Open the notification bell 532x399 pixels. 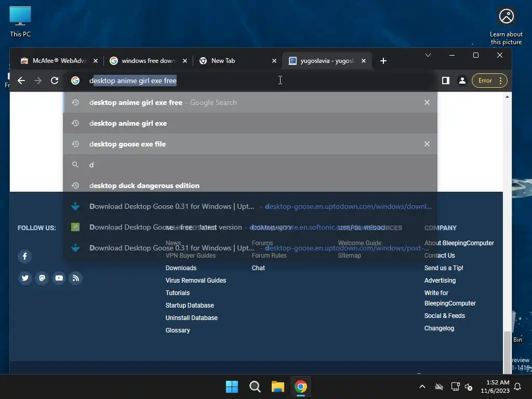tap(518, 387)
